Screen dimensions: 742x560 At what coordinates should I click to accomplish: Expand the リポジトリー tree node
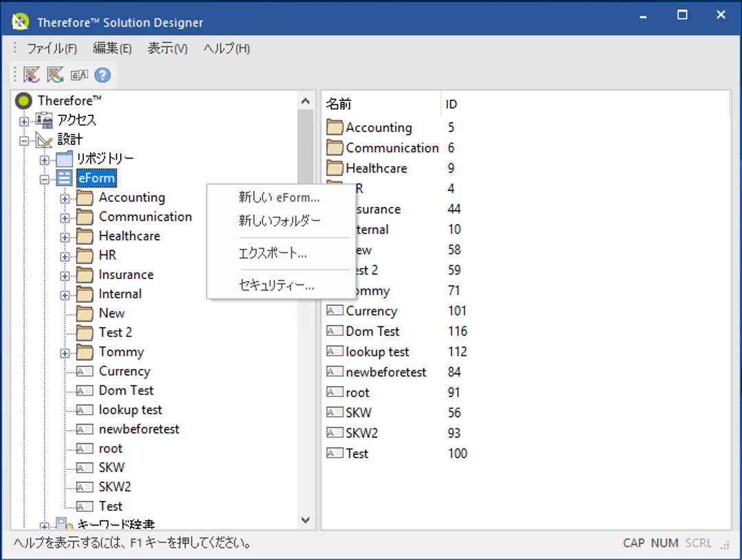45,161
